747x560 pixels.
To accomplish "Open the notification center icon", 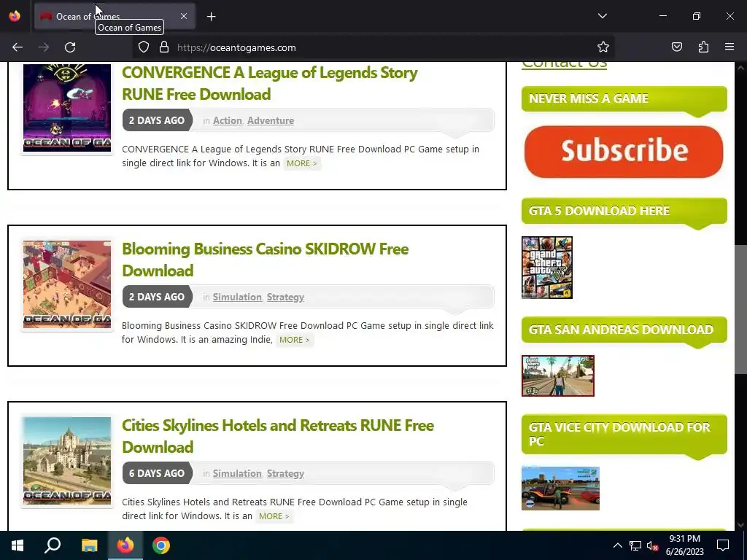I will pos(723,545).
